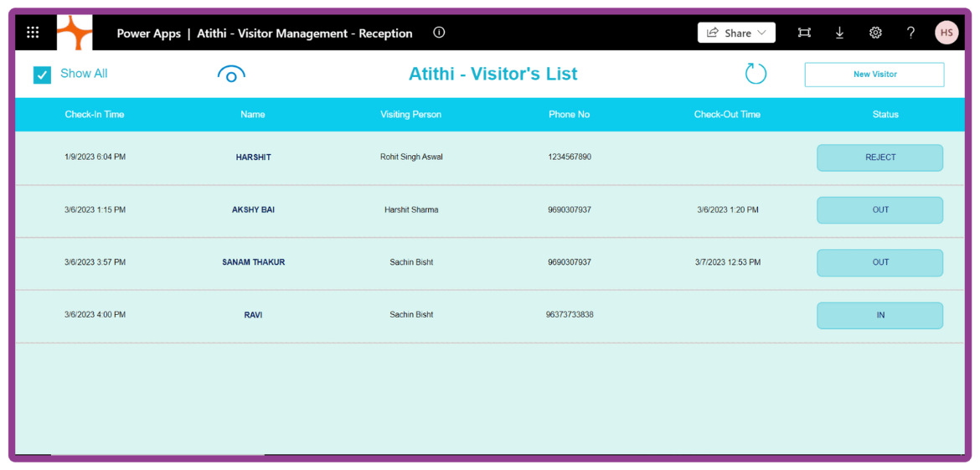Viewport: 980px width, 470px height.
Task: Open the app launcher waffle icon
Action: [33, 33]
